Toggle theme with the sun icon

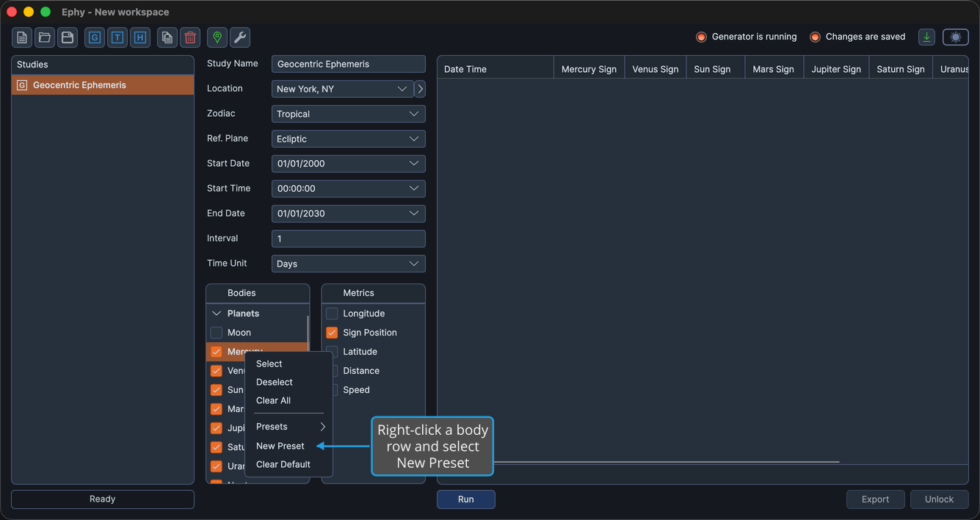[956, 37]
